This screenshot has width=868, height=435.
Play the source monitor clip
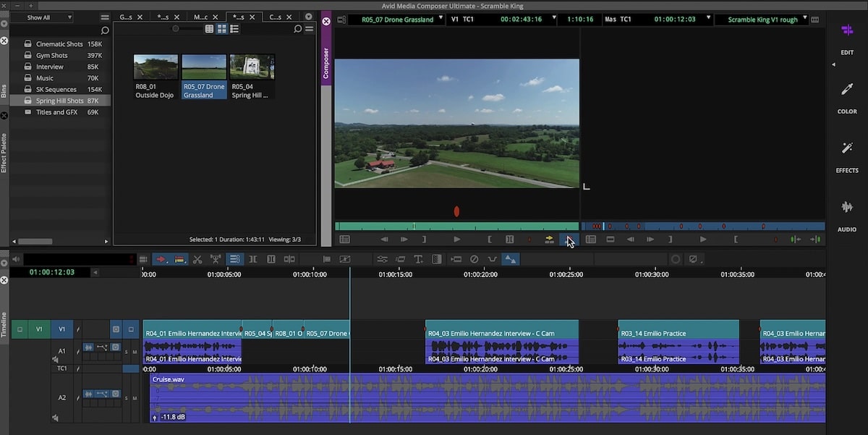tap(456, 240)
